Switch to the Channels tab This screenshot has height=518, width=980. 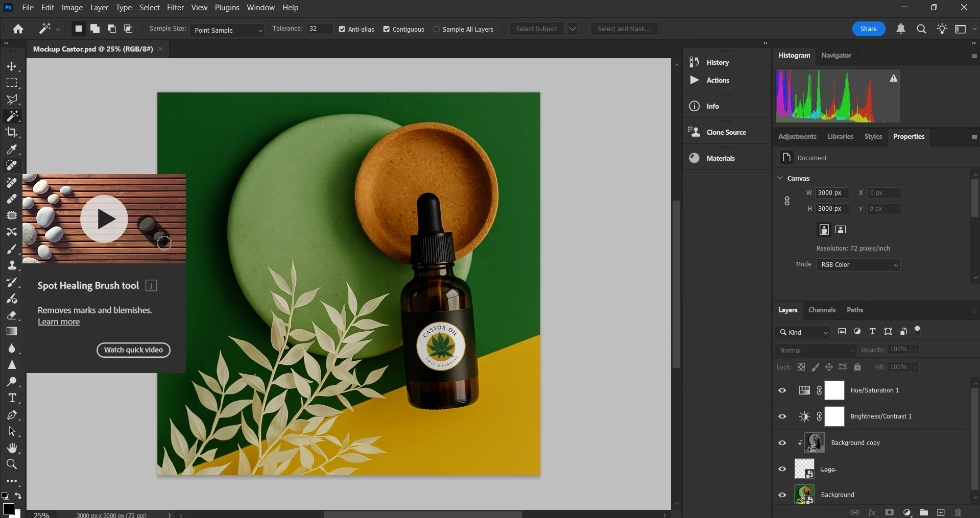[822, 310]
